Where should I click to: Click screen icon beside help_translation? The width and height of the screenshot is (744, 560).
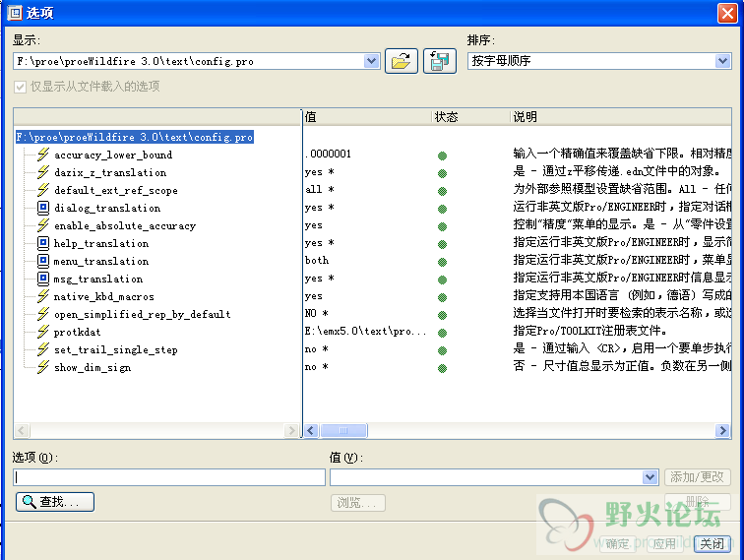tap(43, 243)
